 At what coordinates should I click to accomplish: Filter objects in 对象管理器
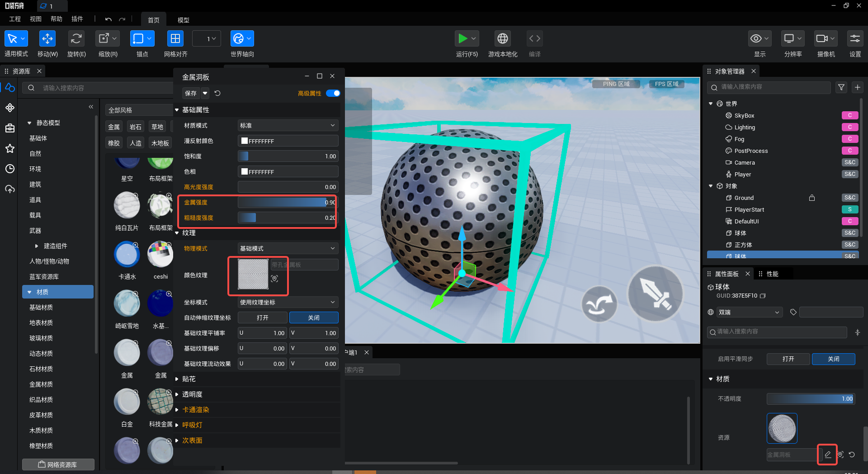[841, 87]
